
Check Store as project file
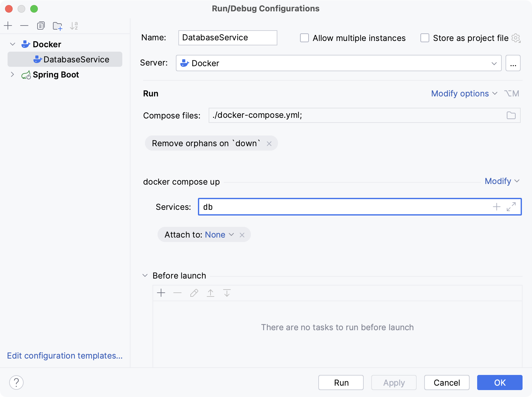point(425,38)
